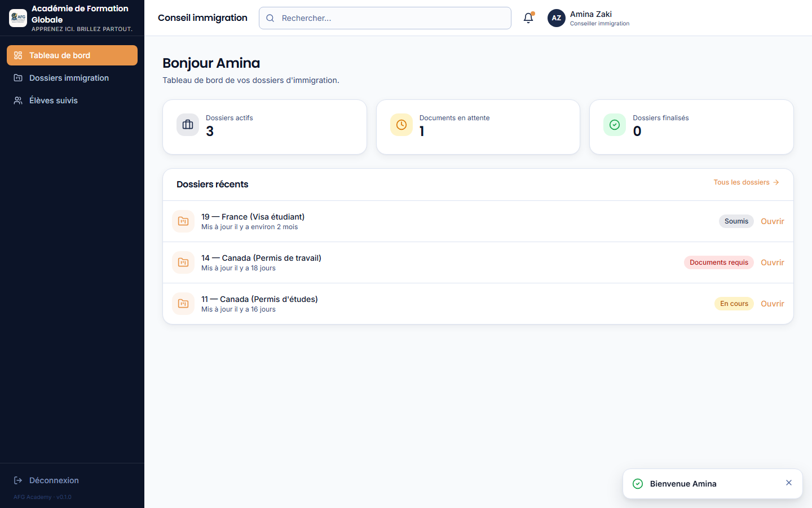The height and width of the screenshot is (508, 812).
Task: Click folder icon of dossier 11 Canada
Action: point(183,304)
